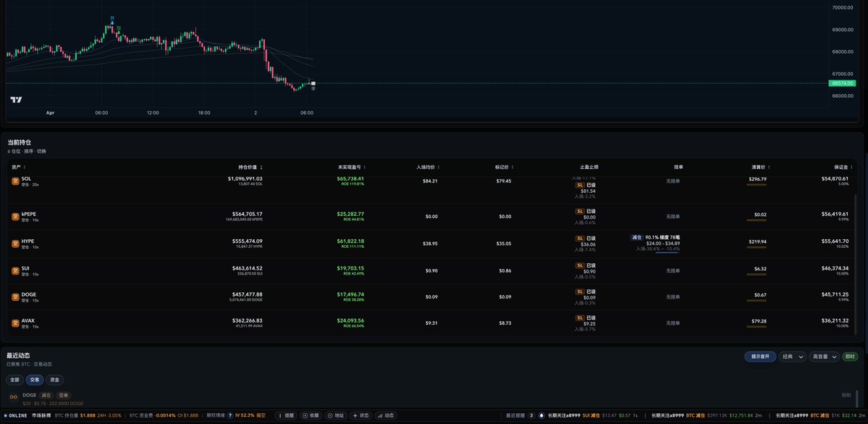Sort by 保证金 column header

point(843,167)
